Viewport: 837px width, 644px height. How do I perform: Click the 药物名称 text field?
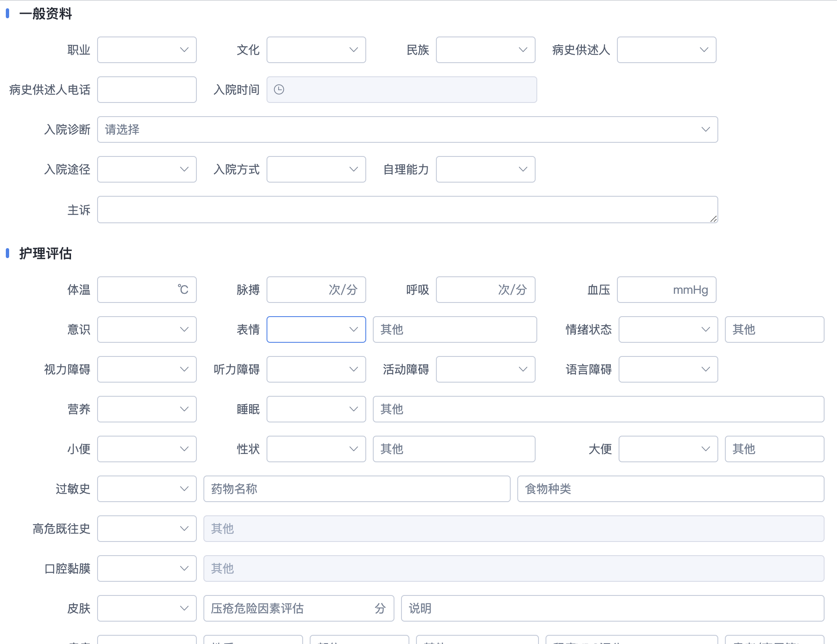pyautogui.click(x=357, y=489)
